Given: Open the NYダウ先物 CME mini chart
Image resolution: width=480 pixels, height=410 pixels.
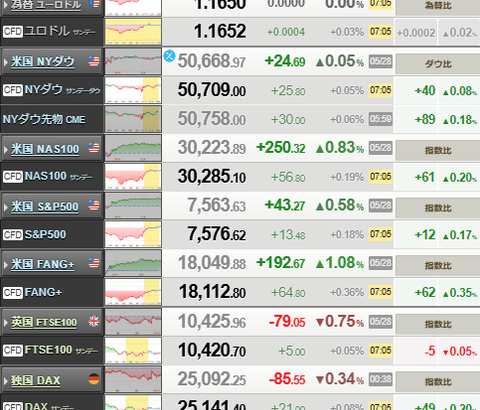Looking at the screenshot, I should pyautogui.click(x=133, y=119).
